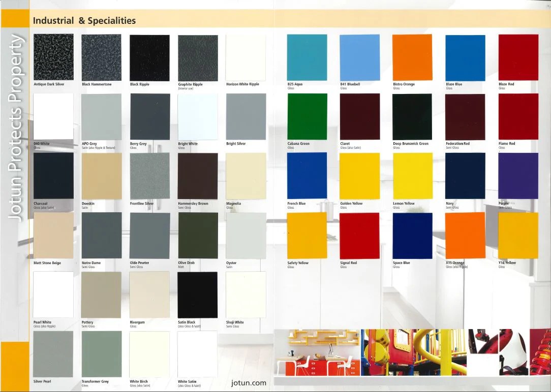
Task: Click the Industrial & Specialities header
Action: (84, 20)
